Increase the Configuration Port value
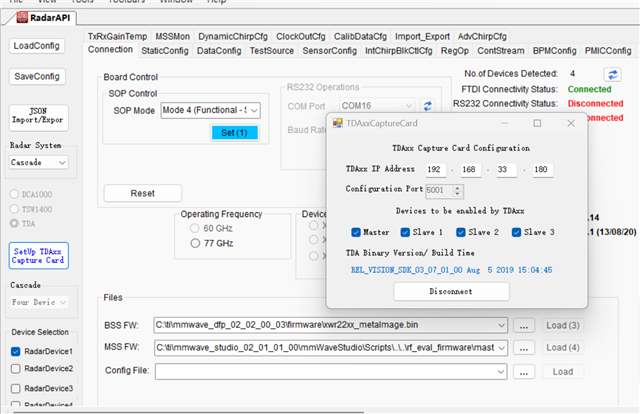 coord(458,188)
